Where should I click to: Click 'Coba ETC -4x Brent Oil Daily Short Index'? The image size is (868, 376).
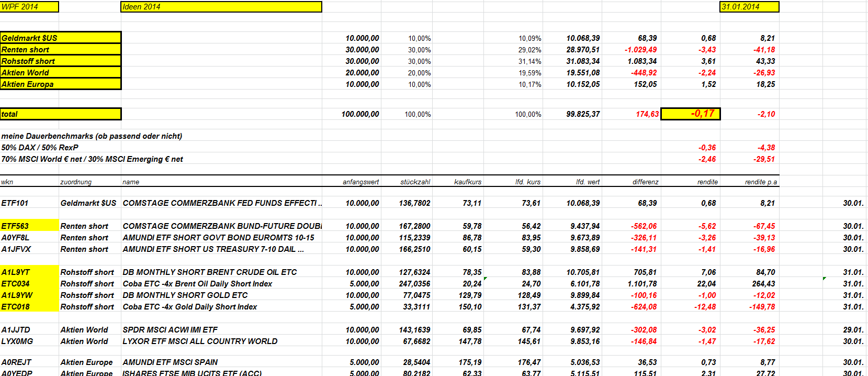click(x=197, y=284)
